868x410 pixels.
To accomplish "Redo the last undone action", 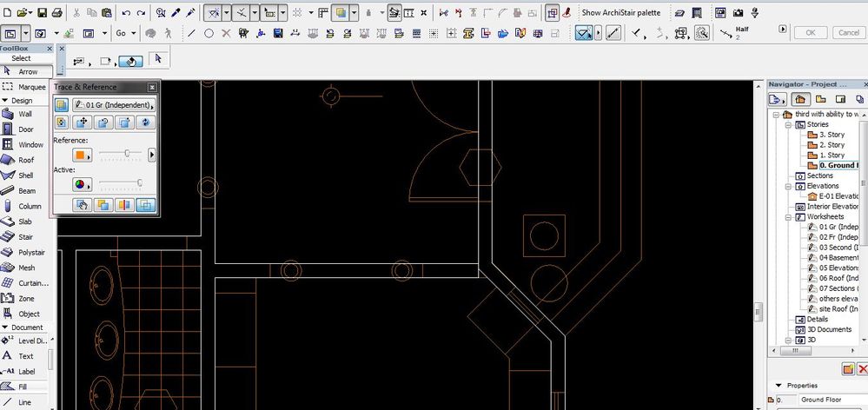I will (x=141, y=12).
